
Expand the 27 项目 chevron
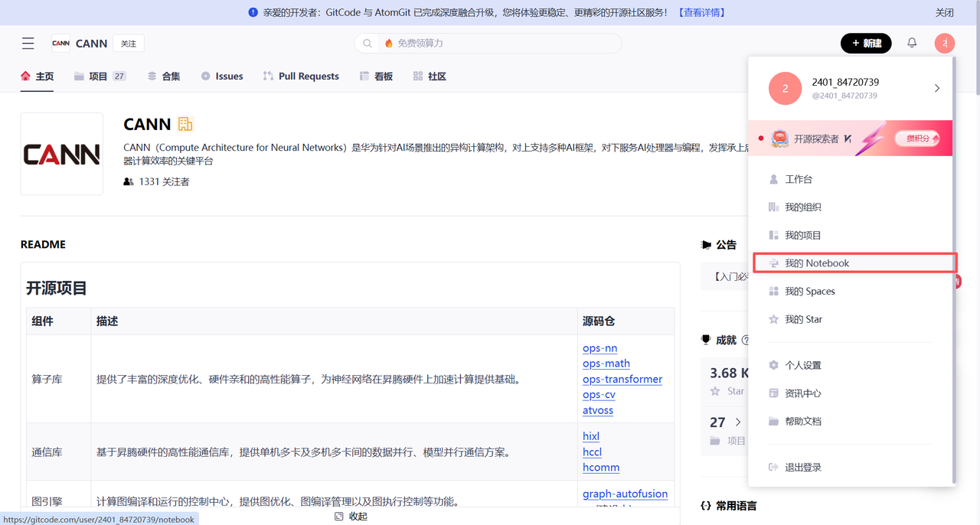(x=738, y=422)
